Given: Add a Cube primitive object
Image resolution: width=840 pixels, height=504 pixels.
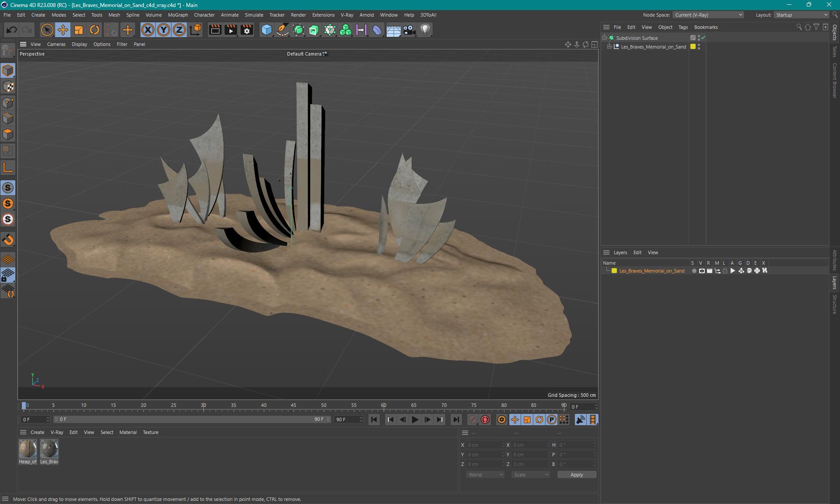Looking at the screenshot, I should 266,30.
